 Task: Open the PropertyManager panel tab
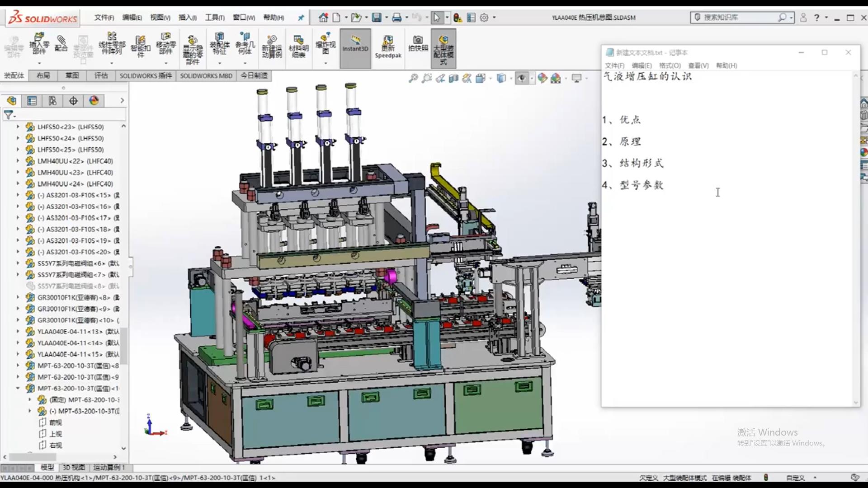coord(32,101)
